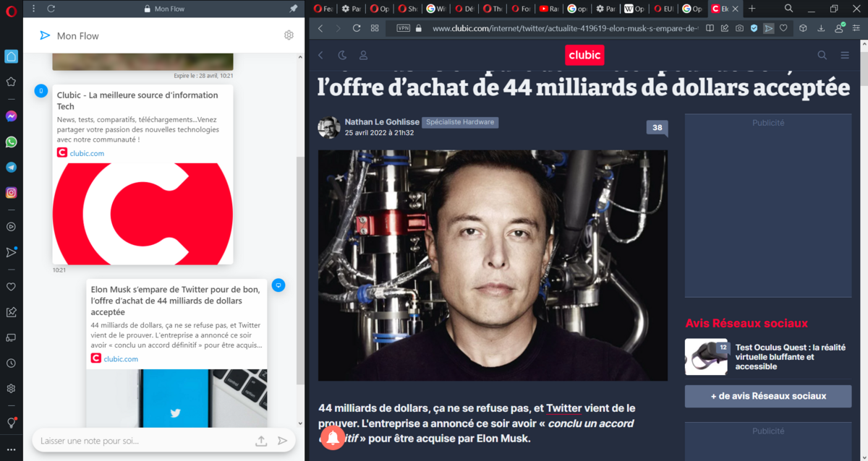The image size is (868, 461).
Task: Open the Clubic user account icon
Action: point(364,55)
